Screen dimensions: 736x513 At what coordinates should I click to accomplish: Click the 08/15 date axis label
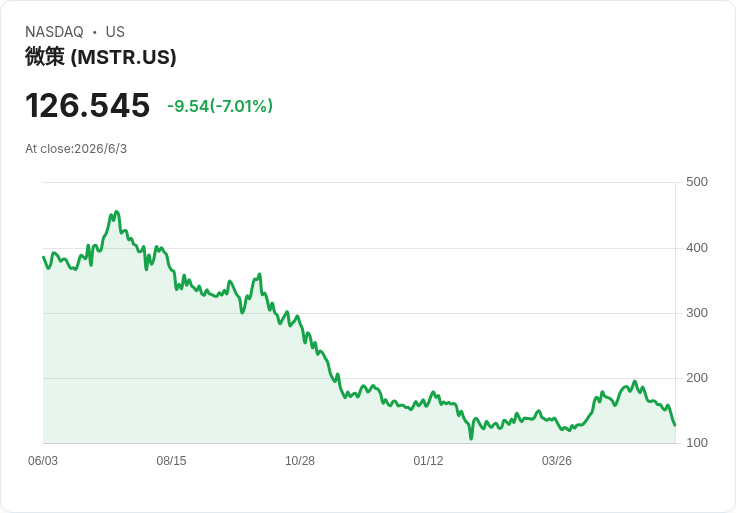171,461
